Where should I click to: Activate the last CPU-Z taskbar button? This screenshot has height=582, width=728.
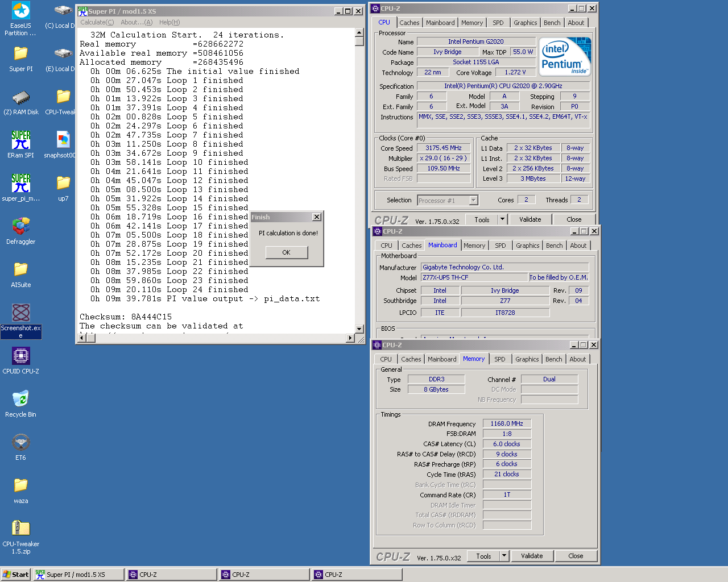(x=357, y=575)
